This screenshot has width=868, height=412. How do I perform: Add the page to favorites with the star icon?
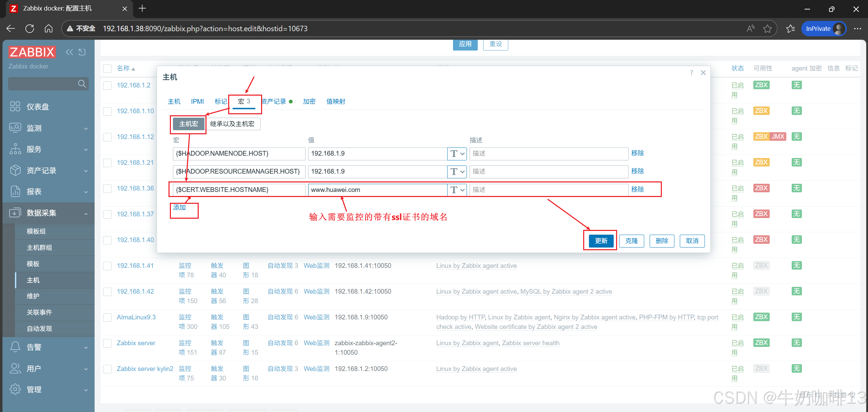tap(767, 28)
